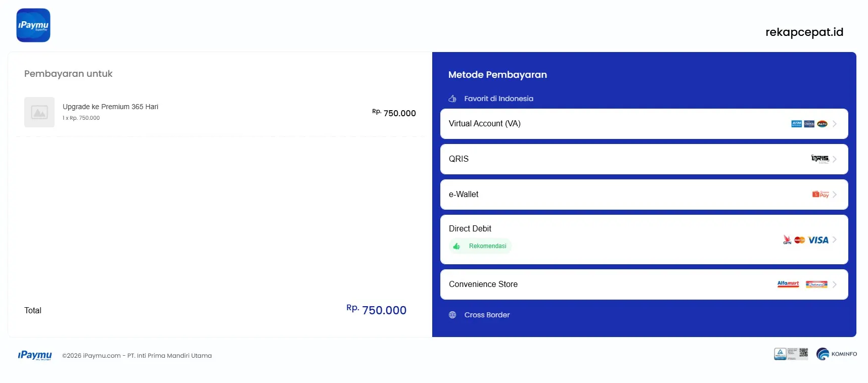Select the ShopeePay icon in e-Wallet row
The height and width of the screenshot is (383, 868).
[820, 194]
